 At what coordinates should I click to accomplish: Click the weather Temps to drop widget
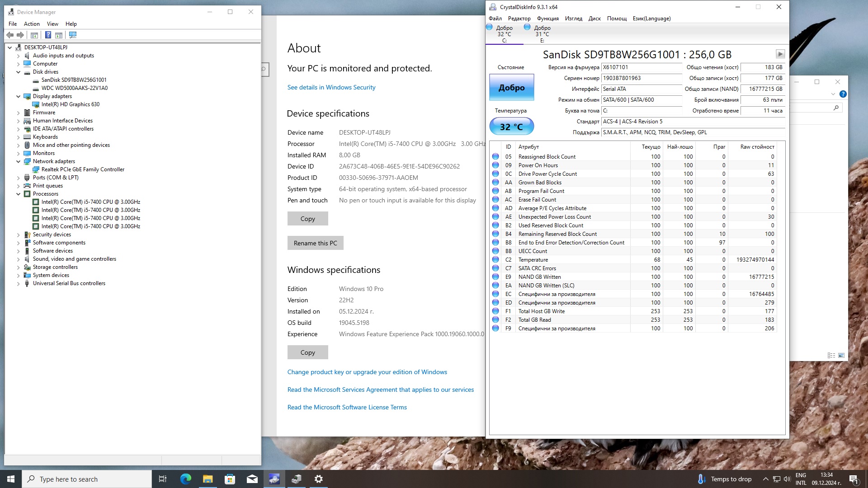tap(724, 479)
